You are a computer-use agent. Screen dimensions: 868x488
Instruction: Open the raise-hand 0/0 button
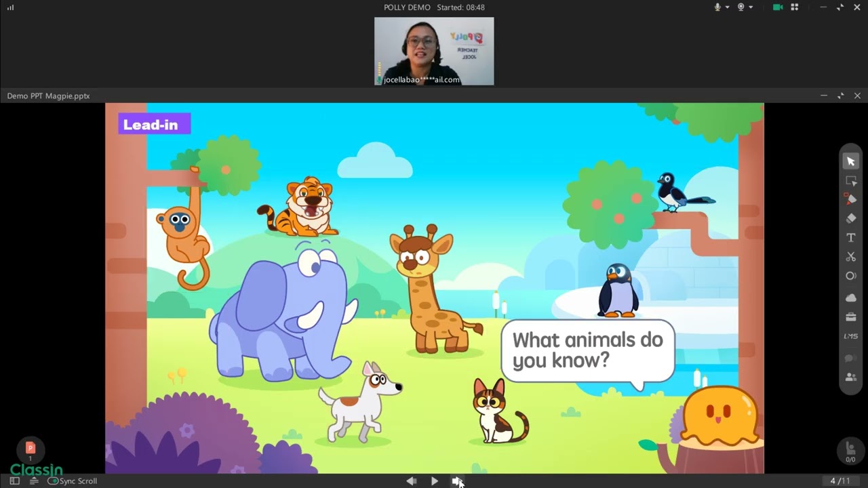click(x=850, y=451)
